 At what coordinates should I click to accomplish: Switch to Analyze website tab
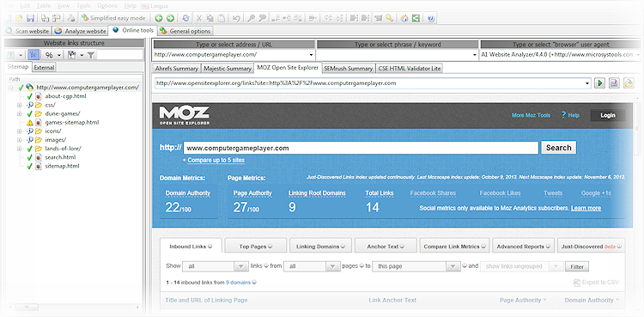point(80,31)
